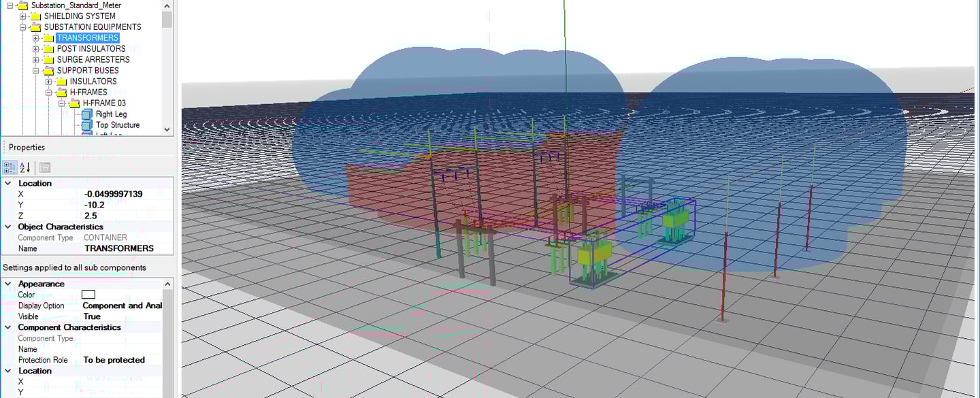Select the H-FRAME 03 tree item
The image size is (980, 398).
(x=104, y=103)
